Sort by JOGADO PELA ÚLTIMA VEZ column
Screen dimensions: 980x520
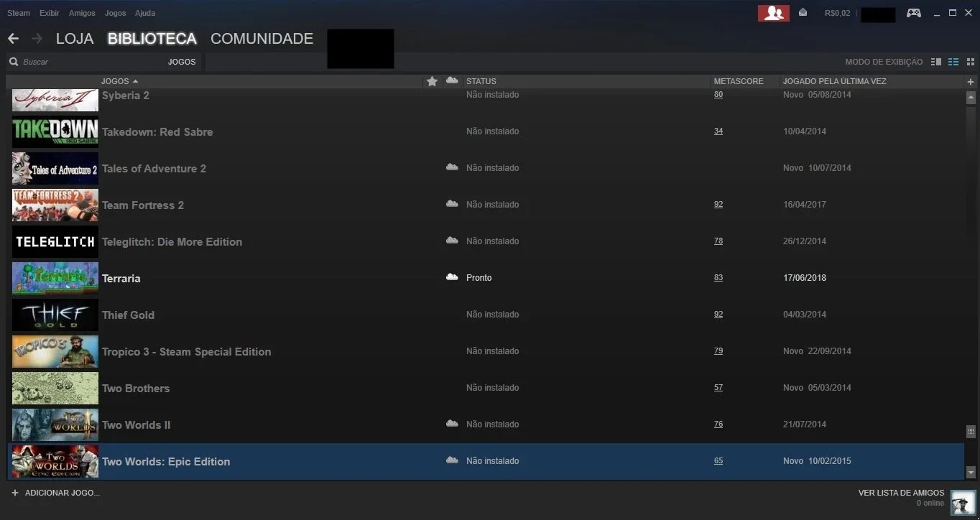tap(834, 81)
